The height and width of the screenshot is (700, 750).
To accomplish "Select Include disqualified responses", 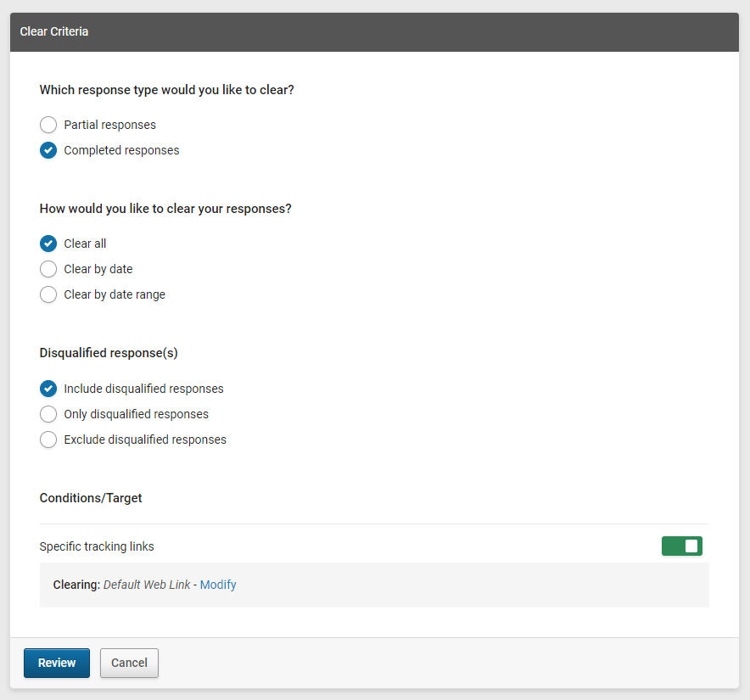I will point(48,389).
